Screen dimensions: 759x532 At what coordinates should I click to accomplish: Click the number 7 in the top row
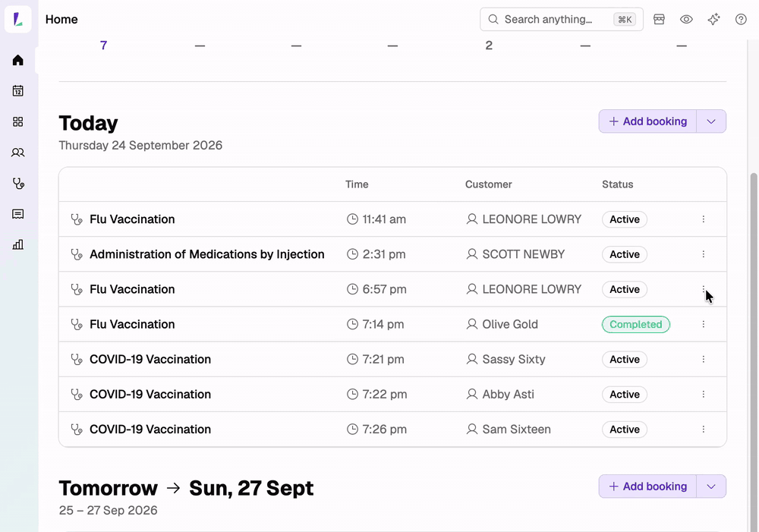point(103,46)
